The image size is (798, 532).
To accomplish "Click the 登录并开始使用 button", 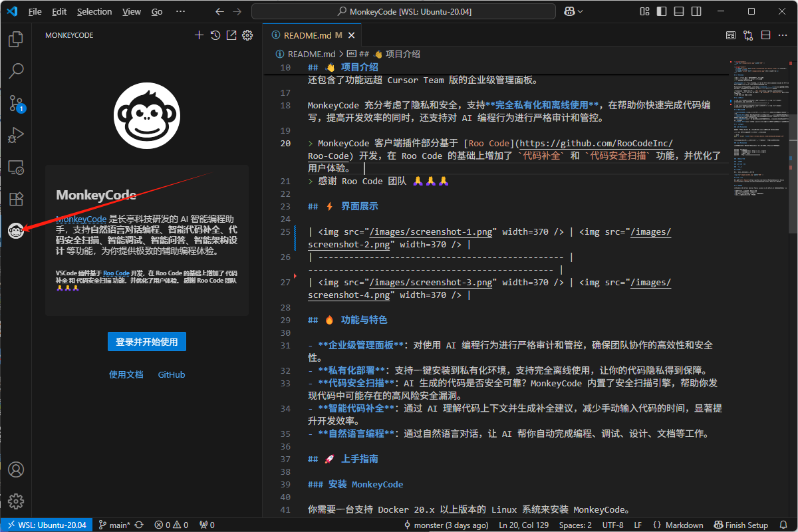I will tap(146, 342).
